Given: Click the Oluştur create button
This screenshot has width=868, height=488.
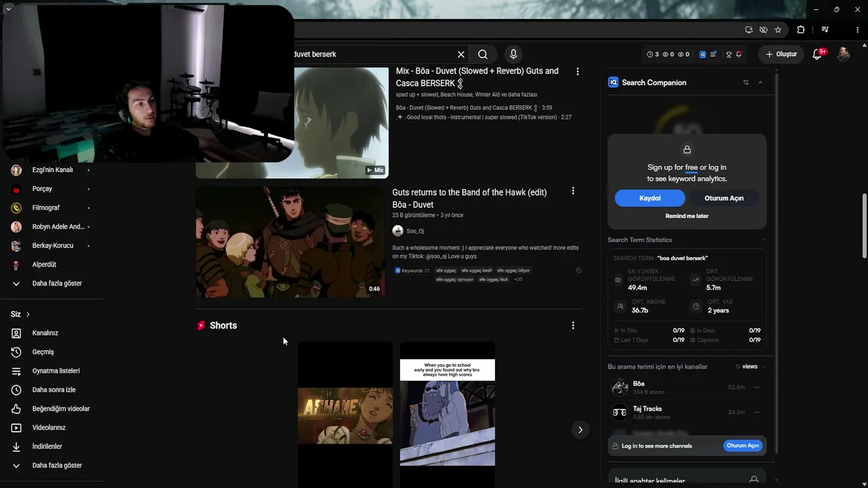Looking at the screenshot, I should coord(781,54).
